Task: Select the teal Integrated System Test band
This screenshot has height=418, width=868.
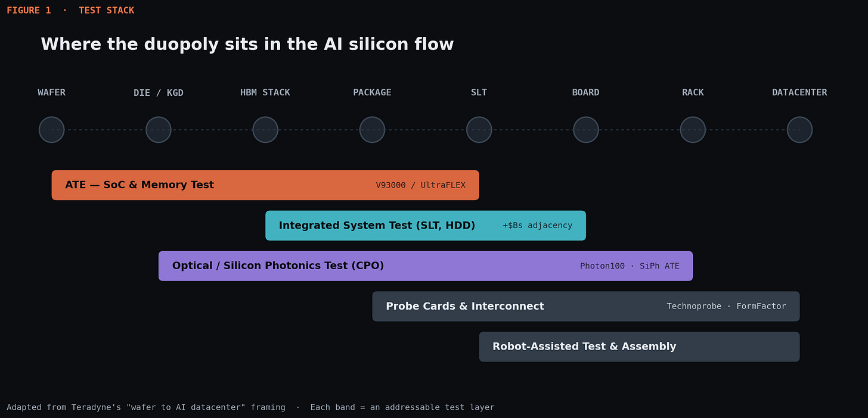Action: click(x=426, y=226)
